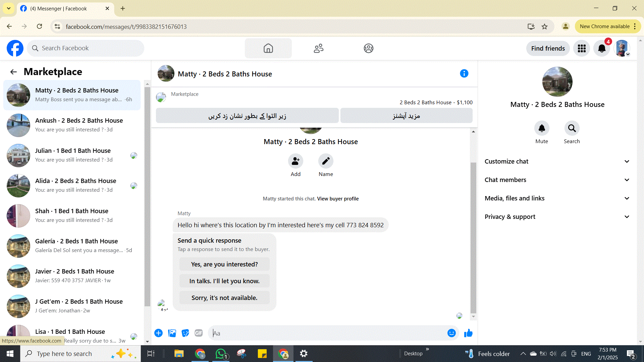This screenshot has width=644, height=362.
Task: Attach a photo file icon
Action: pos(172,333)
